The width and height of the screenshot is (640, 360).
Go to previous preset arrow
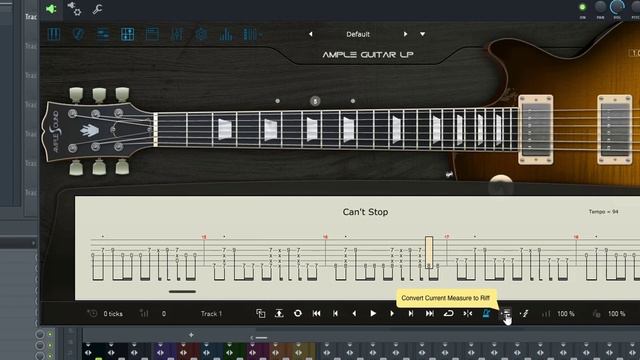pyautogui.click(x=311, y=34)
